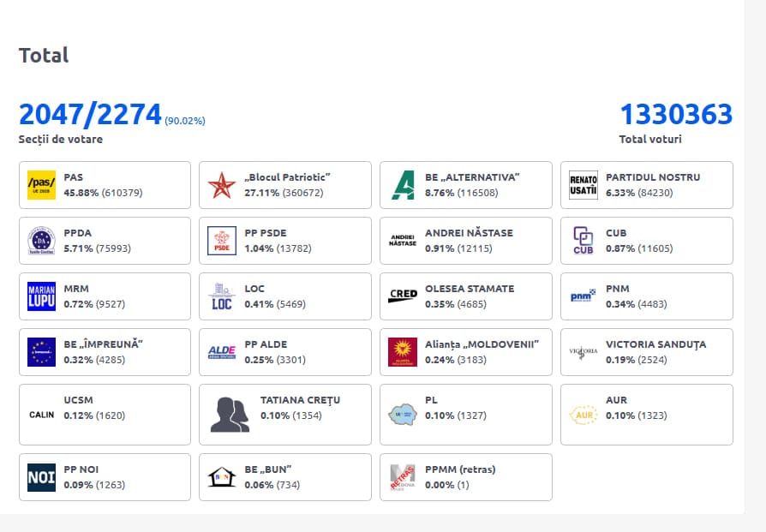Click the PAS result 45.88% (610379)

pyautogui.click(x=103, y=193)
